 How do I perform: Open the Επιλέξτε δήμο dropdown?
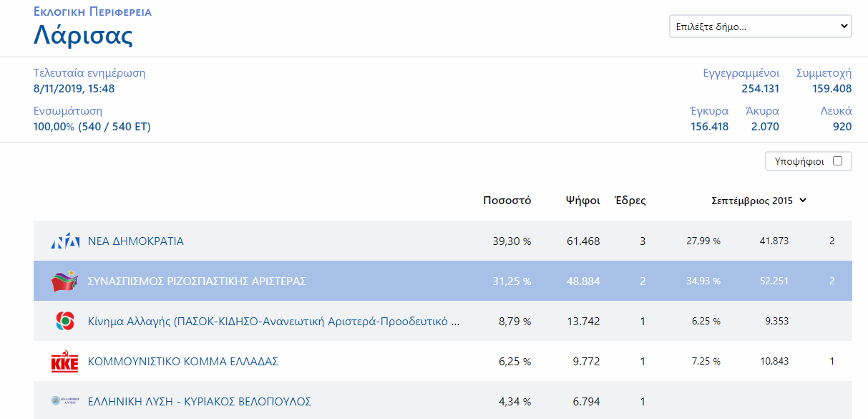pyautogui.click(x=760, y=27)
